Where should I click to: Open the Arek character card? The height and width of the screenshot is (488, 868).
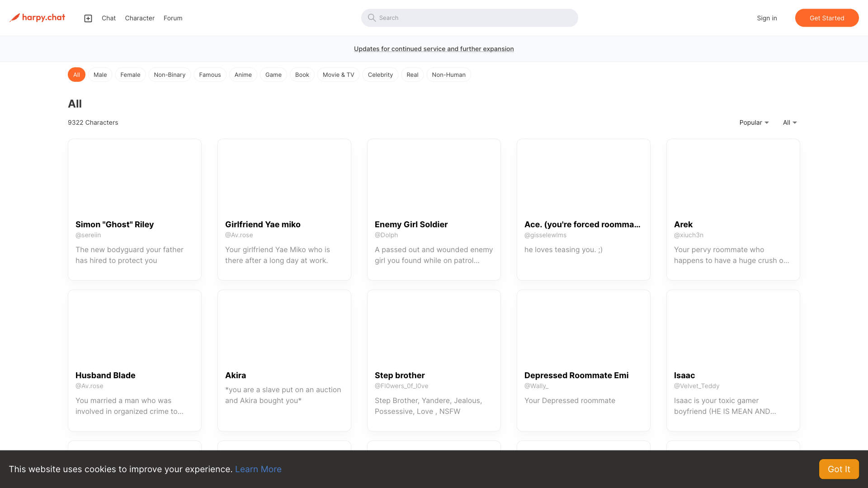733,210
